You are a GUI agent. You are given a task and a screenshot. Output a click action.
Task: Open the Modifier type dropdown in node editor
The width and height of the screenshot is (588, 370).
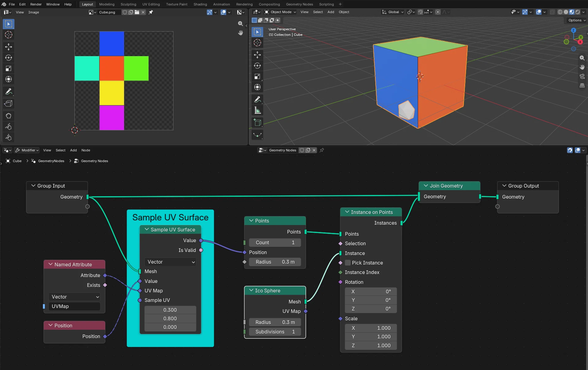tap(27, 150)
